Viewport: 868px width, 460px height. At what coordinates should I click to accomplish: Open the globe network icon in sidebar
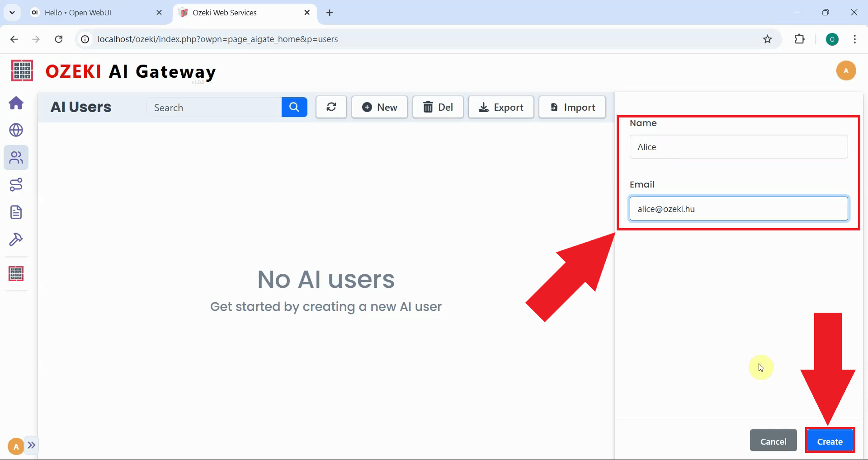[x=16, y=130]
